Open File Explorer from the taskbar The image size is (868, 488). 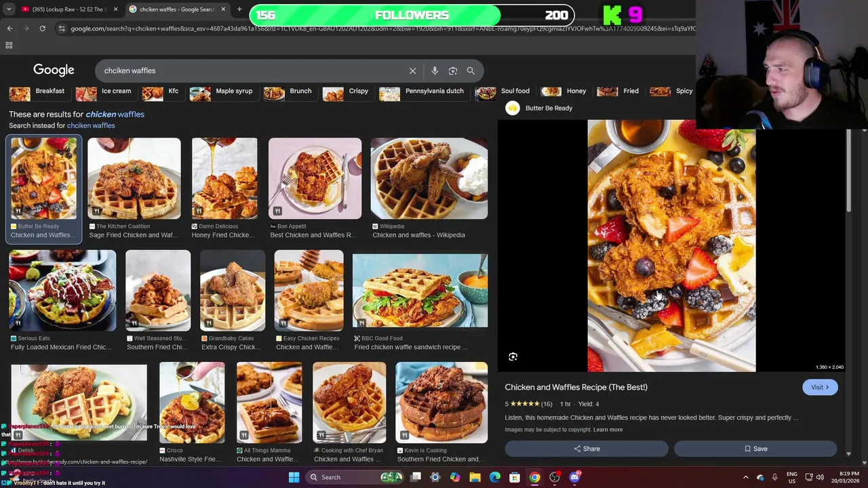pos(475,477)
